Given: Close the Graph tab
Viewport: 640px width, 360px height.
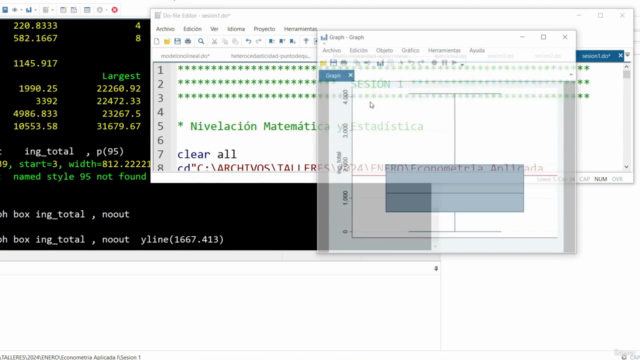Looking at the screenshot, I should (350, 76).
